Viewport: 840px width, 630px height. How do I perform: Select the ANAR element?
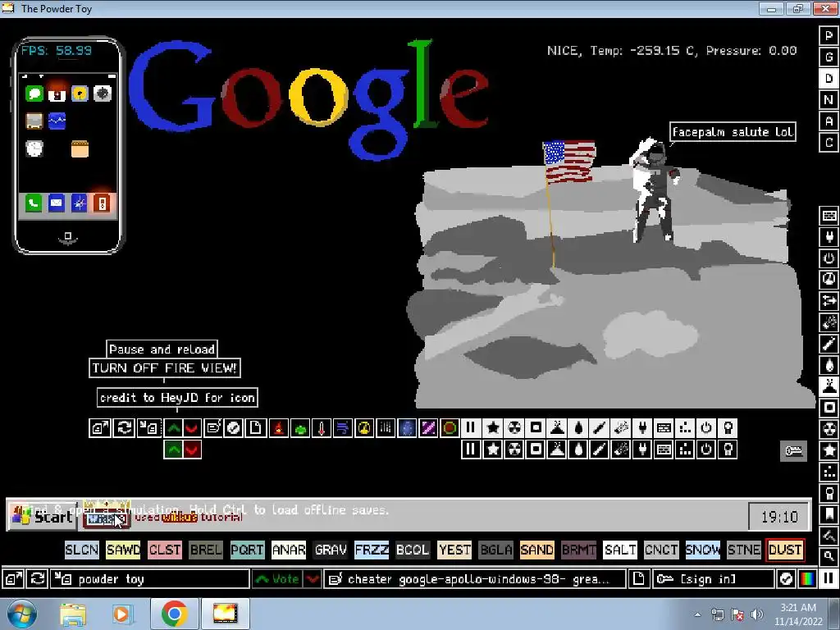[x=289, y=550]
